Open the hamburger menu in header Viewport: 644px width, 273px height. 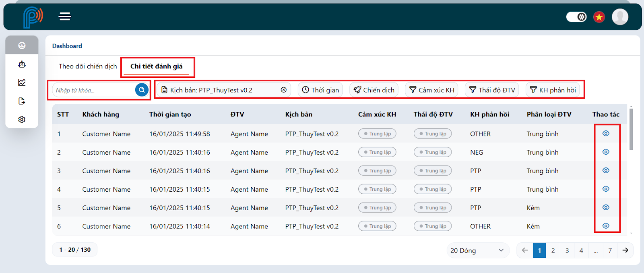point(65,17)
